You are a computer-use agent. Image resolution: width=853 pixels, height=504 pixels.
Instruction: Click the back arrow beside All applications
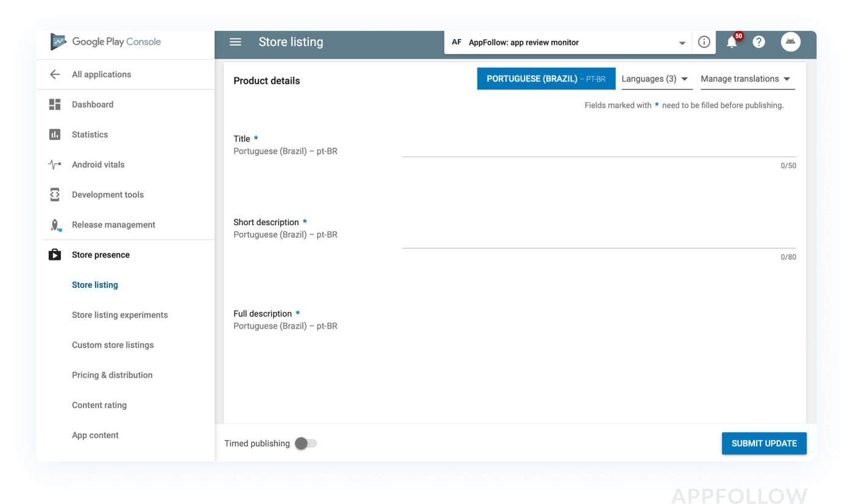55,74
